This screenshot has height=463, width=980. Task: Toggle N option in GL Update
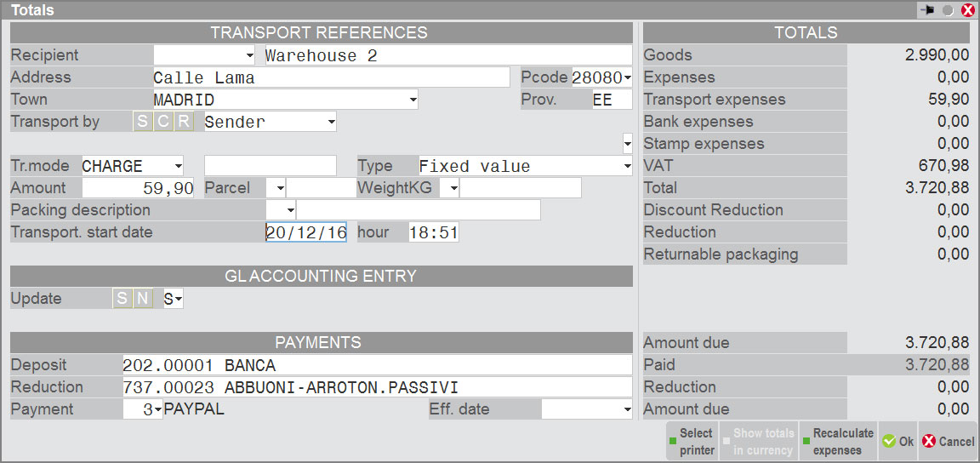coord(143,299)
